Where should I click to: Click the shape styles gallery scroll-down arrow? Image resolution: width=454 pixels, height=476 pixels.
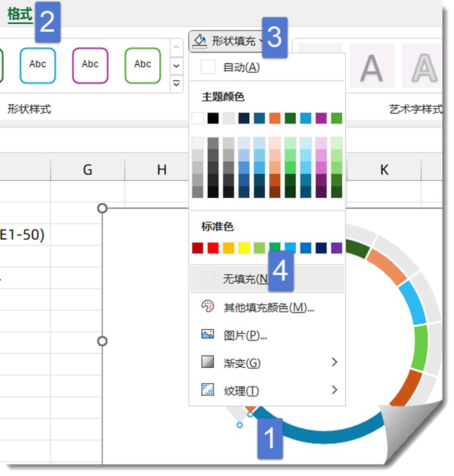(177, 65)
